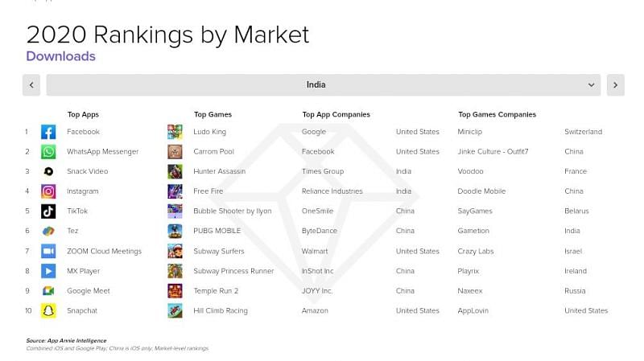Image resolution: width=644 pixels, height=361 pixels.
Task: Click the Subway Surfers game icon
Action: tap(175, 251)
